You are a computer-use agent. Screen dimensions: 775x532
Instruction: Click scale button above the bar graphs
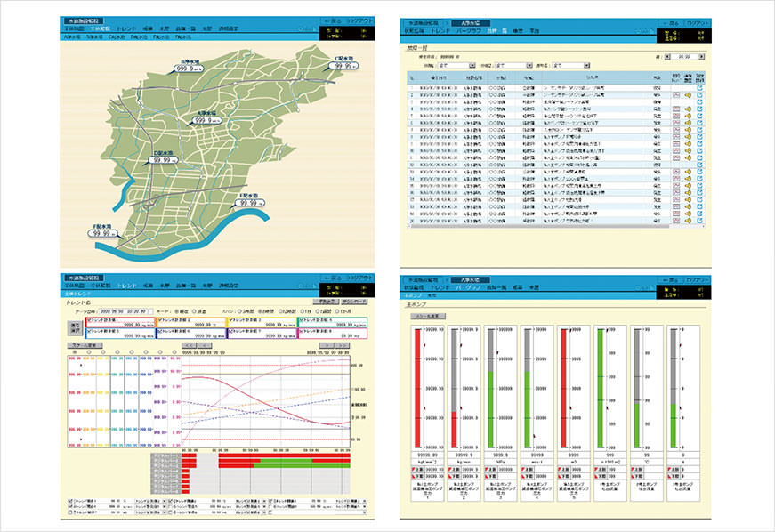pos(428,316)
